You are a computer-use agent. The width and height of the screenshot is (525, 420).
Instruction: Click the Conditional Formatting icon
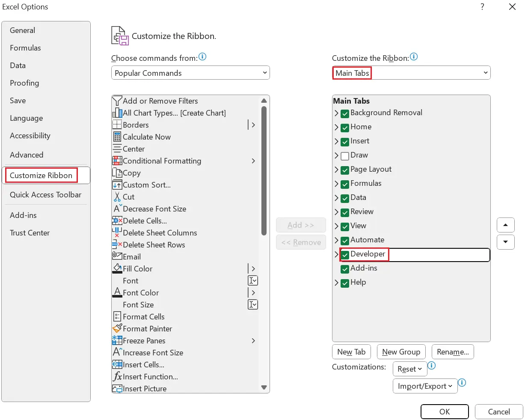click(117, 161)
